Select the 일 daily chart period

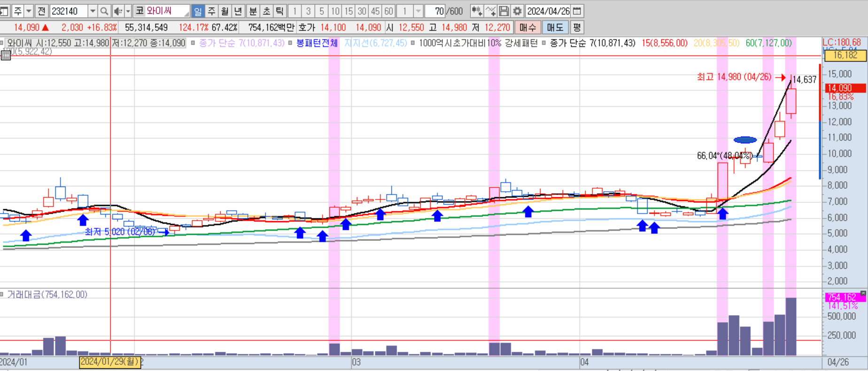click(198, 11)
